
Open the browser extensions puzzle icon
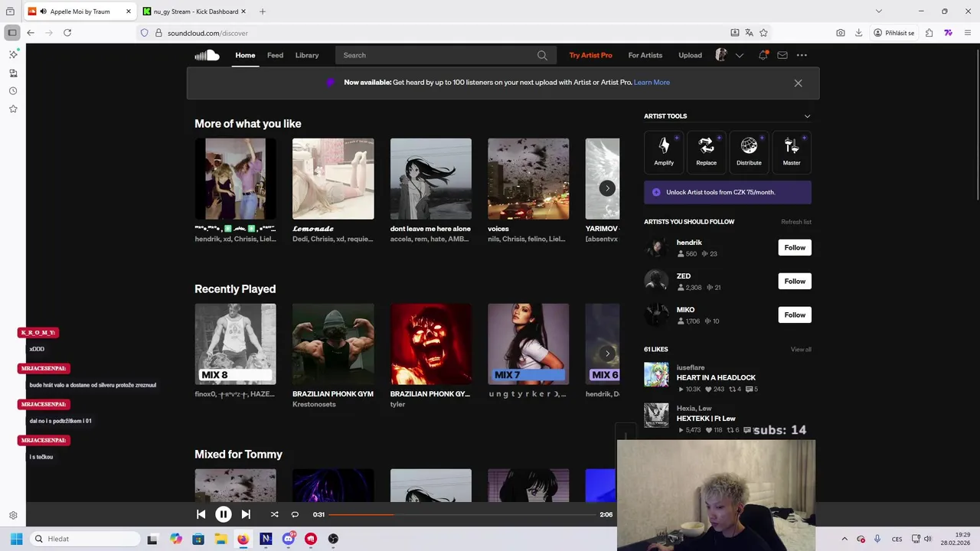pos(929,33)
